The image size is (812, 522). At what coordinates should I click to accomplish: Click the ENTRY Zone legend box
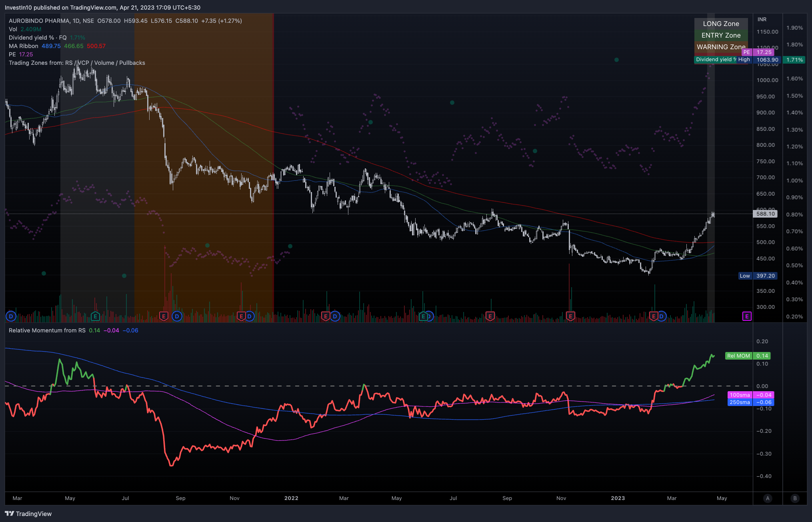[721, 35]
